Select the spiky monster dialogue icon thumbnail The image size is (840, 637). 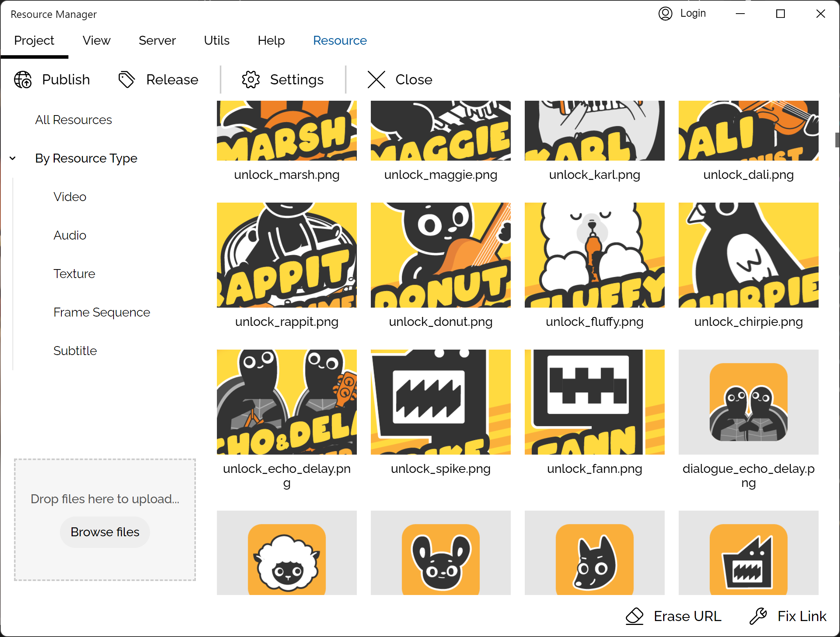tap(749, 553)
